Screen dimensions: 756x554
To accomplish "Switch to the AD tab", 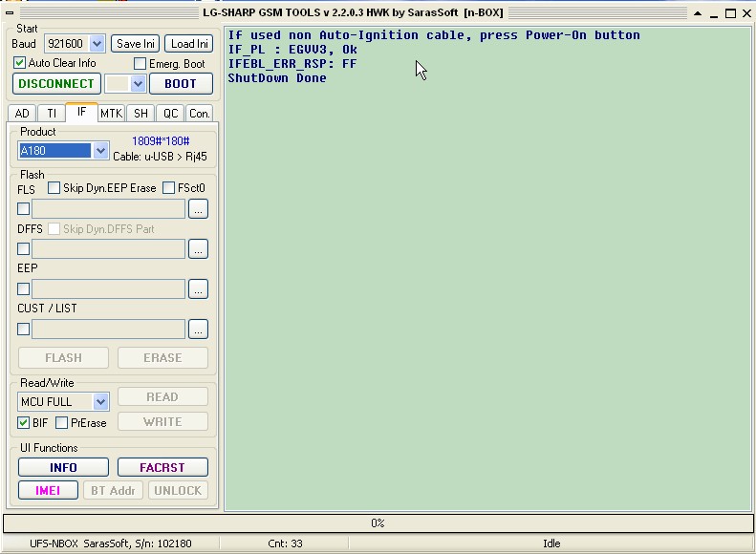I will pos(22,114).
